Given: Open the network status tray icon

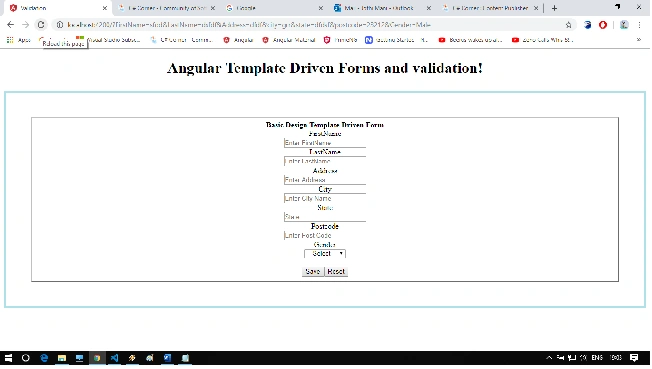Looking at the screenshot, I should point(572,358).
